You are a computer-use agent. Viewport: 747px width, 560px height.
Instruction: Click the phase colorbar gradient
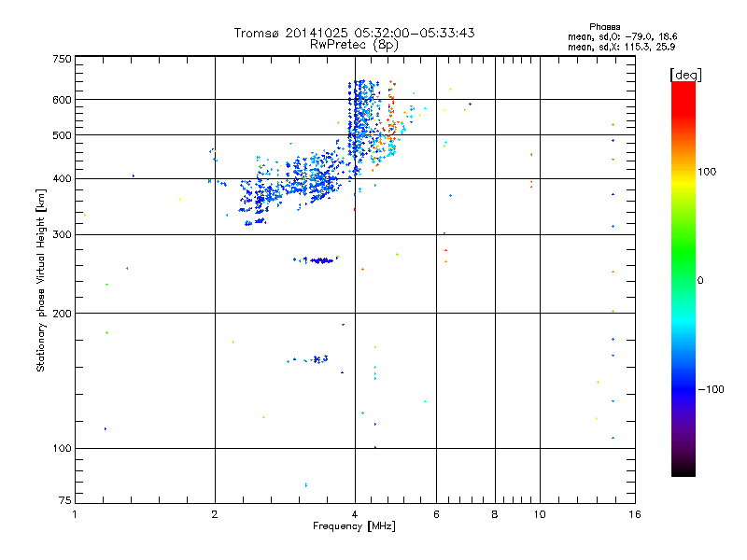tap(684, 279)
